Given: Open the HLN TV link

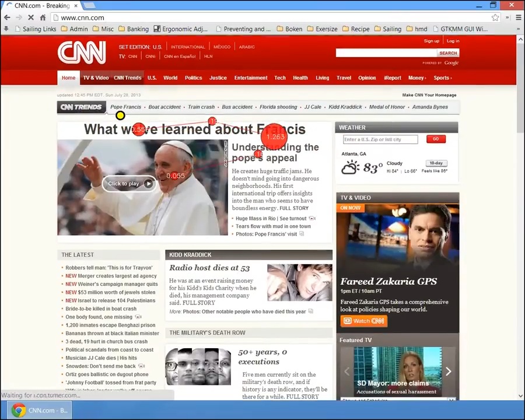Looking at the screenshot, I should [208, 56].
